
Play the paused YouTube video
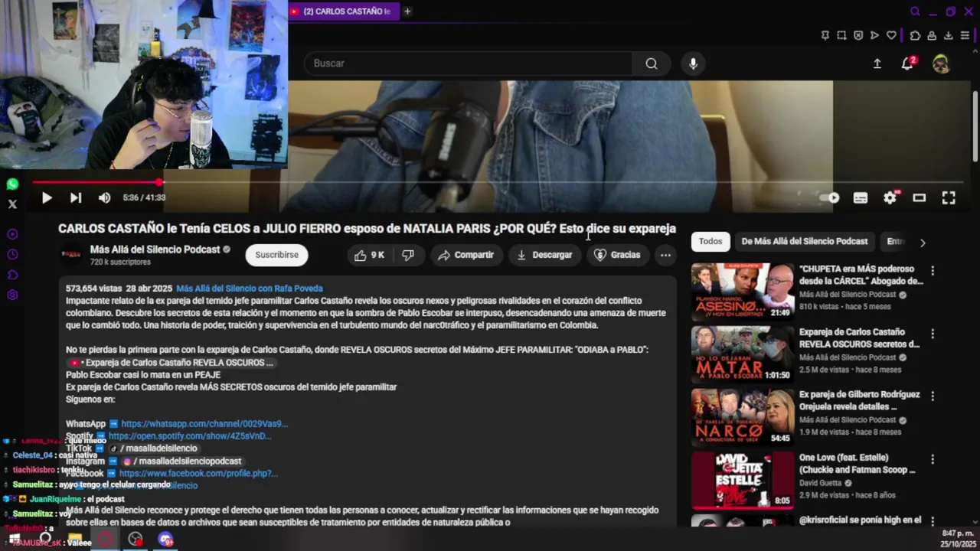pyautogui.click(x=47, y=197)
